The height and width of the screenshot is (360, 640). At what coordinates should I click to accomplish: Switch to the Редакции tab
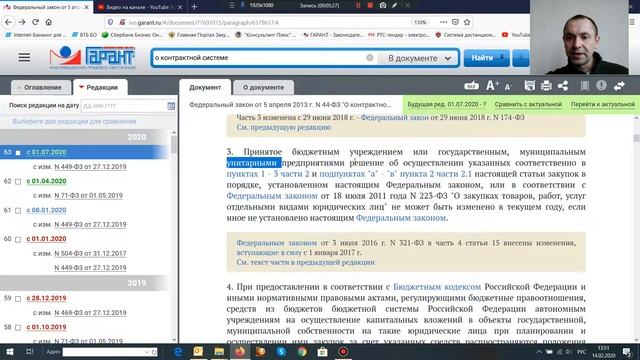(100, 87)
